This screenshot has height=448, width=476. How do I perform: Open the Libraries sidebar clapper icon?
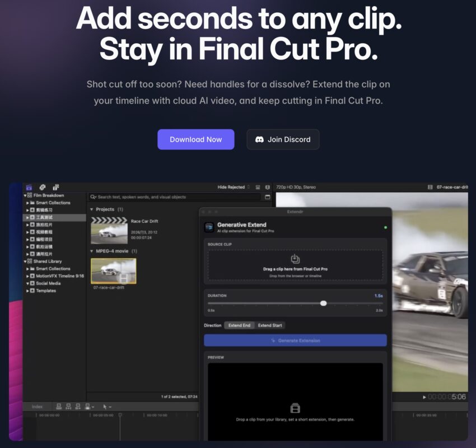(x=29, y=187)
